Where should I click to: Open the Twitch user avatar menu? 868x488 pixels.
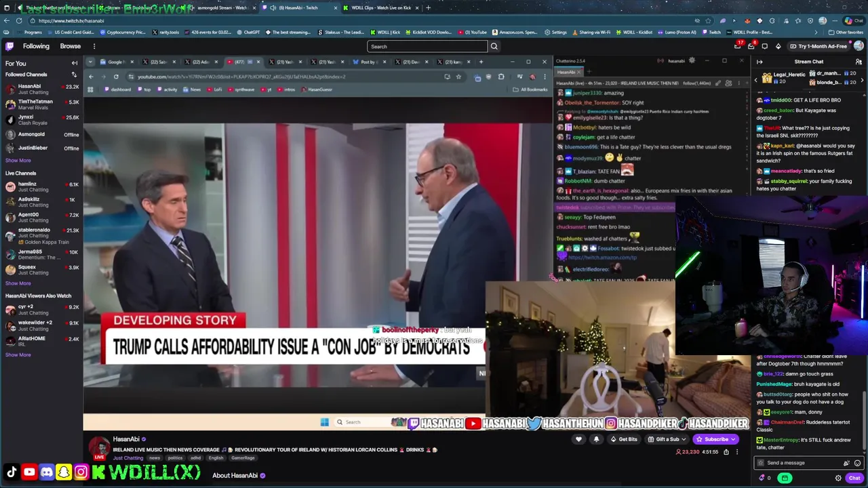click(x=859, y=46)
